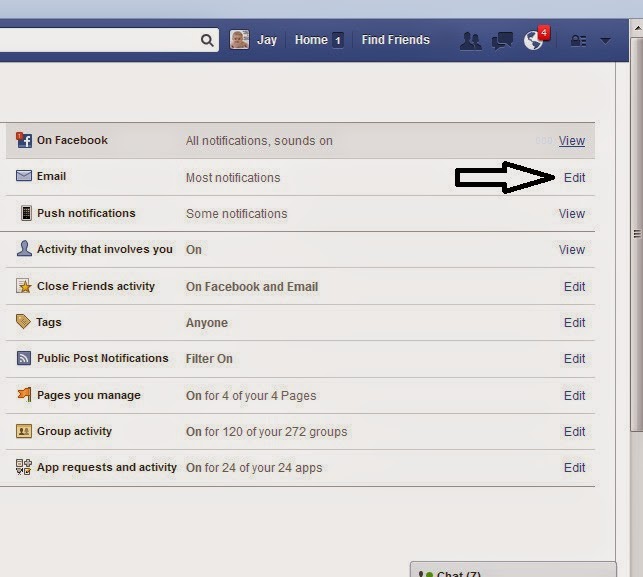This screenshot has height=577, width=643.
Task: Click the Push notifications phone icon
Action: click(26, 213)
